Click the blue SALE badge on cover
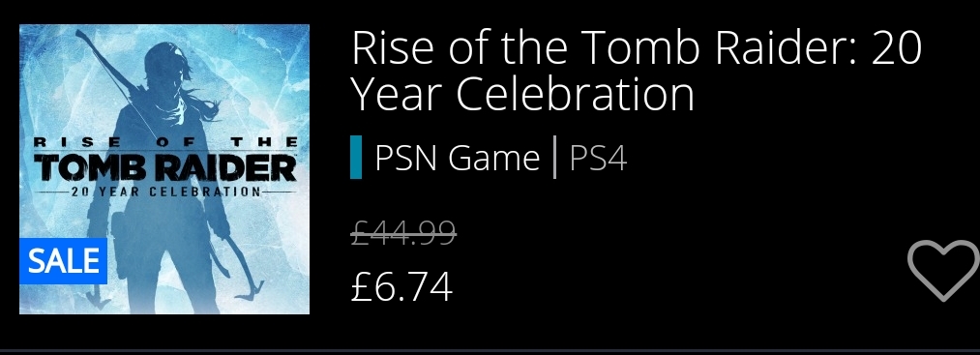 click(63, 260)
